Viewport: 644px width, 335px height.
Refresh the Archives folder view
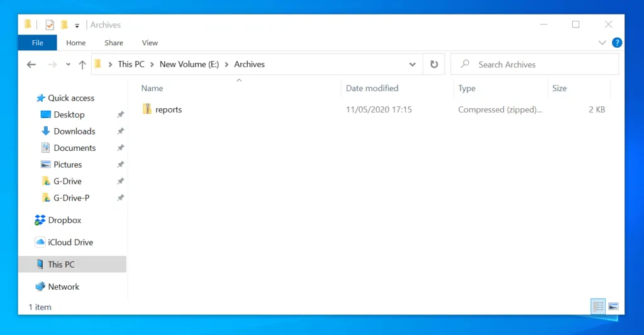(434, 64)
